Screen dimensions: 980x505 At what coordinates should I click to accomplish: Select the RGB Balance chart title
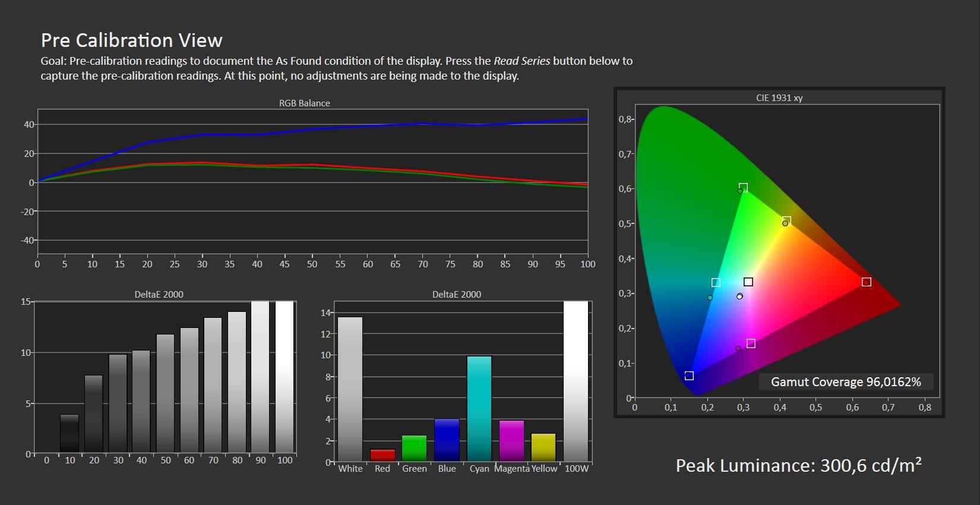(305, 103)
